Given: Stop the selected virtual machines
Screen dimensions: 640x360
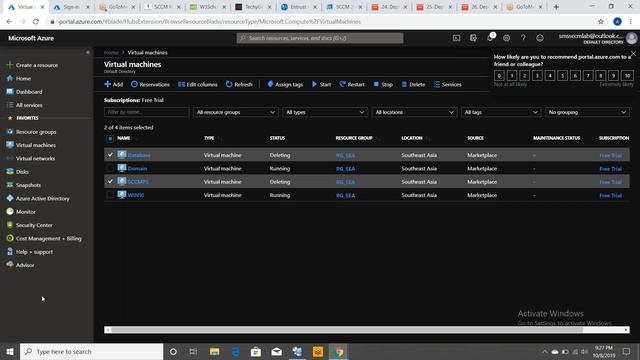Looking at the screenshot, I should pyautogui.click(x=383, y=84).
